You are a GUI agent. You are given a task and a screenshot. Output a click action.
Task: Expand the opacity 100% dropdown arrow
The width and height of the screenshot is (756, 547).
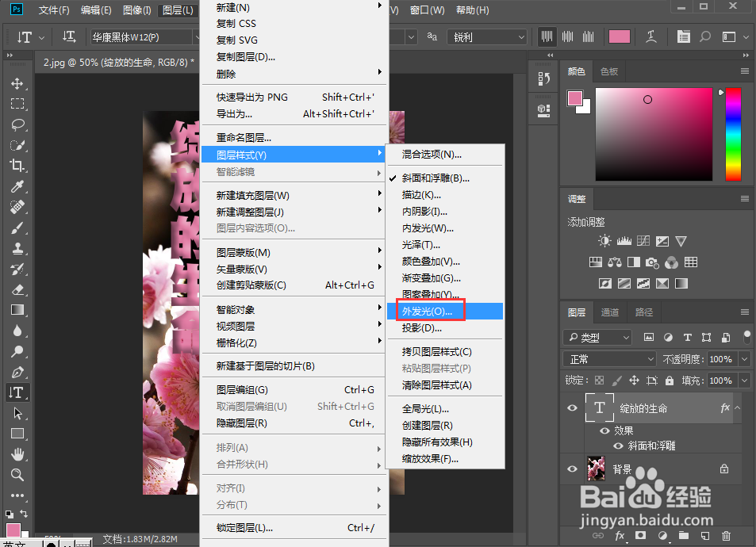coord(745,359)
